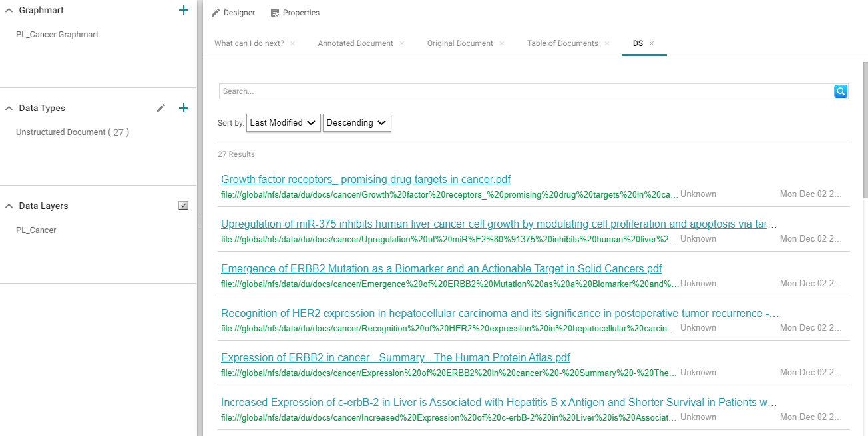This screenshot has height=436, width=868.
Task: Click the pencil edit icon in Data Types
Action: point(161,108)
